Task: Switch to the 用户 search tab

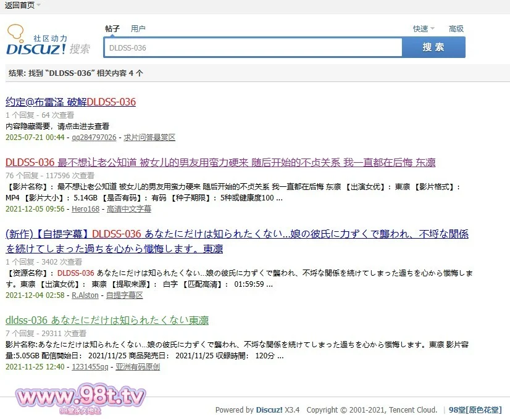Action: 138,28
